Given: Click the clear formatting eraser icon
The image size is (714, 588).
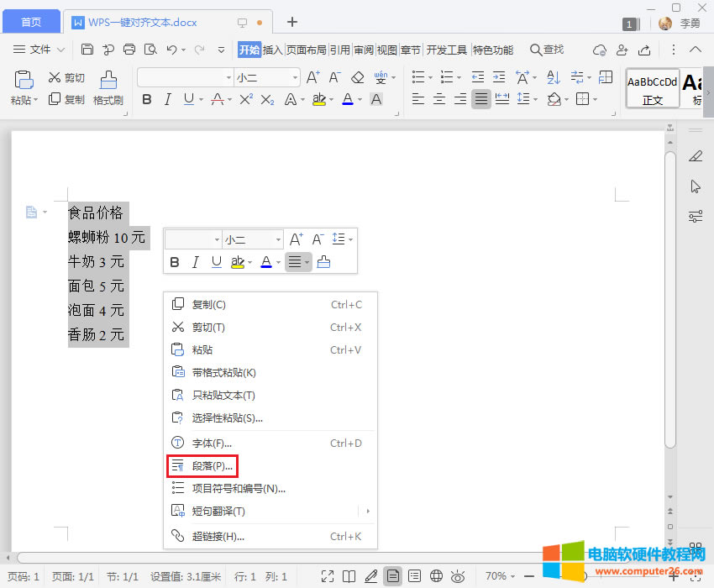Looking at the screenshot, I should click(357, 78).
